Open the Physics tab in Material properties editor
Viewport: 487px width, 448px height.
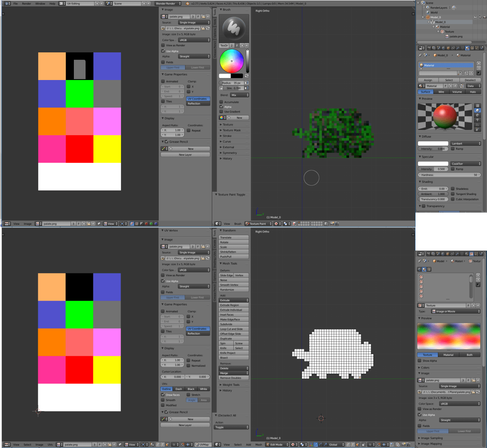pyautogui.click(x=482, y=48)
